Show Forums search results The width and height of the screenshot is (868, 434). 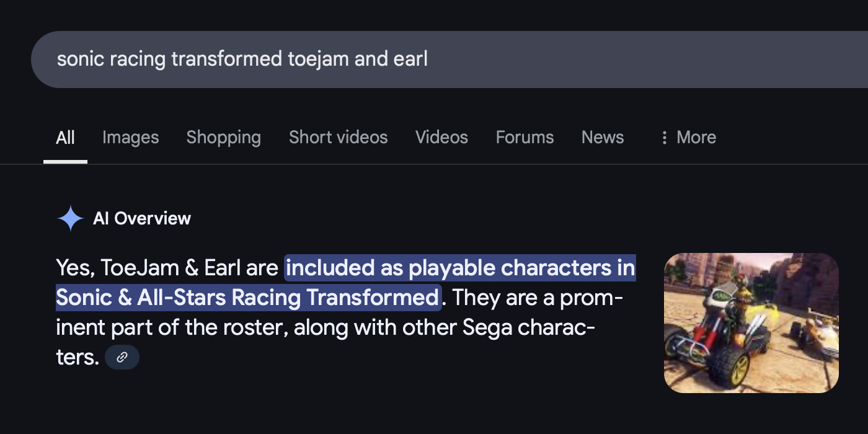coord(525,137)
